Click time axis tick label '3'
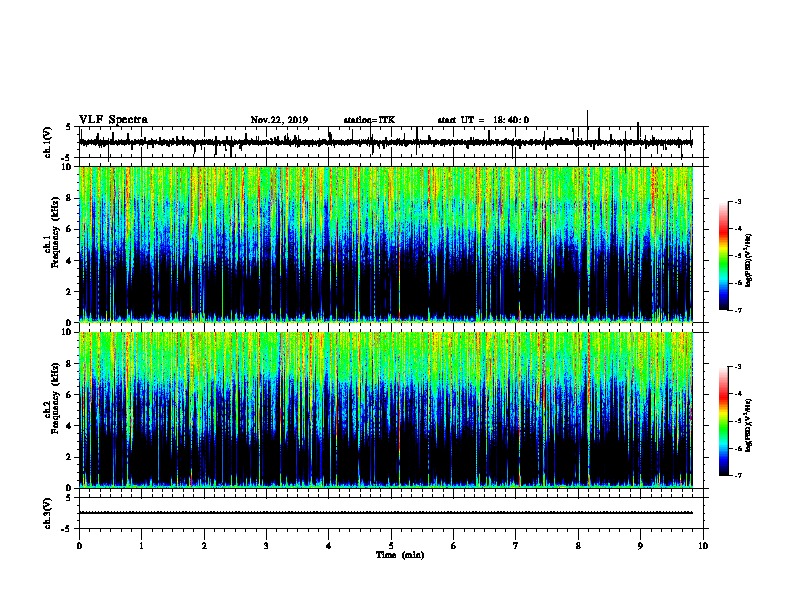This screenshot has width=792, height=612. (x=266, y=546)
